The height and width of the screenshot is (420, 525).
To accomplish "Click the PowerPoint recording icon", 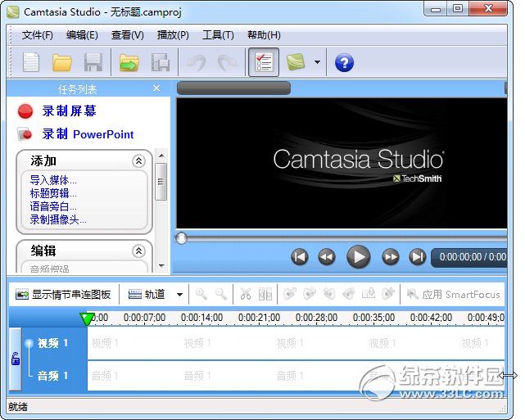I will click(x=25, y=134).
